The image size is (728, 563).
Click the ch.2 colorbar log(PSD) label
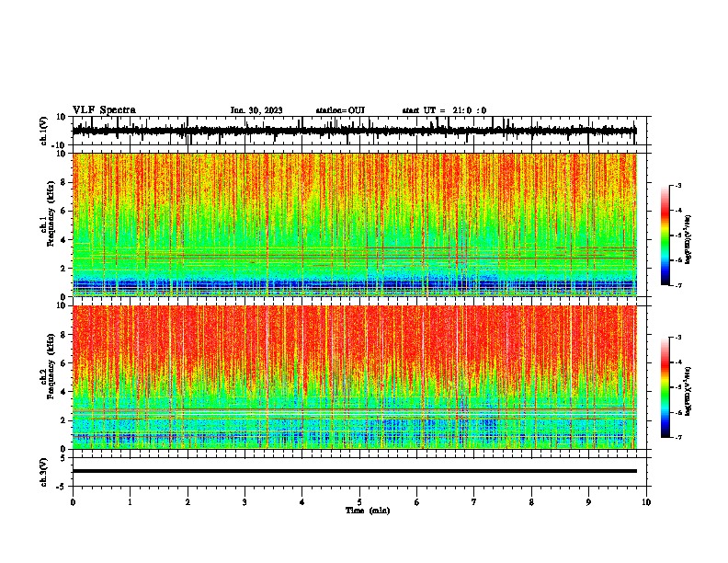pos(688,391)
